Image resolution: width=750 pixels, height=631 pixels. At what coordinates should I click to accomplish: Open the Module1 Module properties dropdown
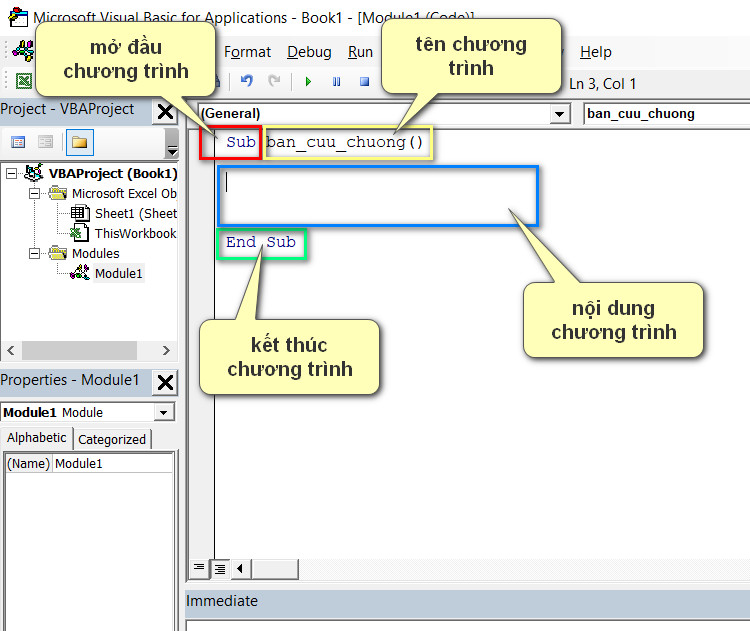[164, 412]
